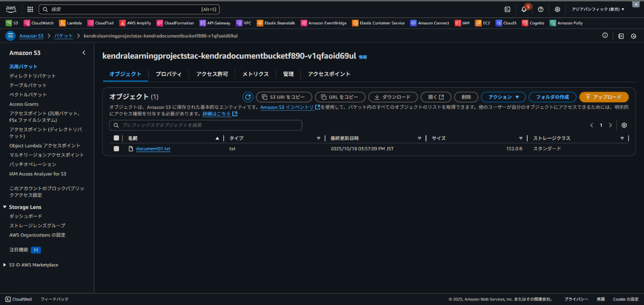Open AWS Amplify favorite shortcut

click(x=135, y=23)
